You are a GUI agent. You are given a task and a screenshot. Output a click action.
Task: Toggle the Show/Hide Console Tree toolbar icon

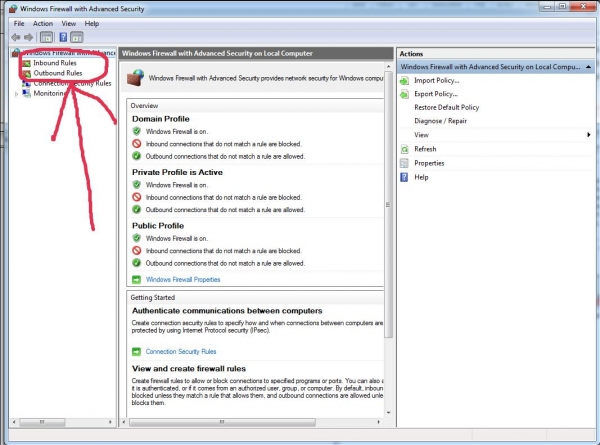click(46, 37)
